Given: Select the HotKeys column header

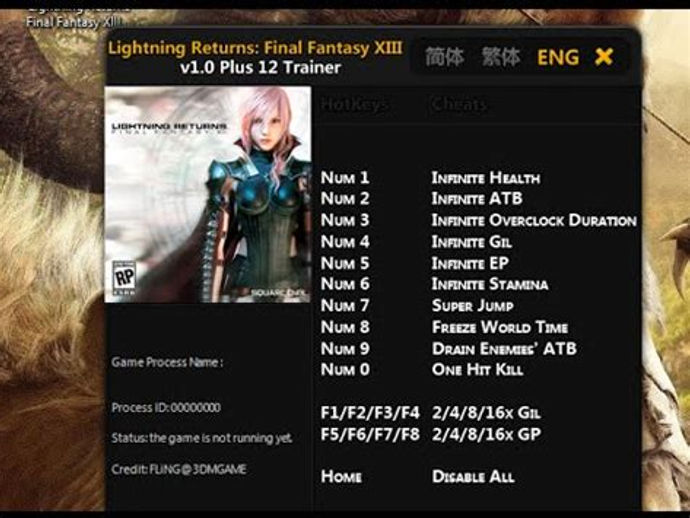Looking at the screenshot, I should pos(355,104).
